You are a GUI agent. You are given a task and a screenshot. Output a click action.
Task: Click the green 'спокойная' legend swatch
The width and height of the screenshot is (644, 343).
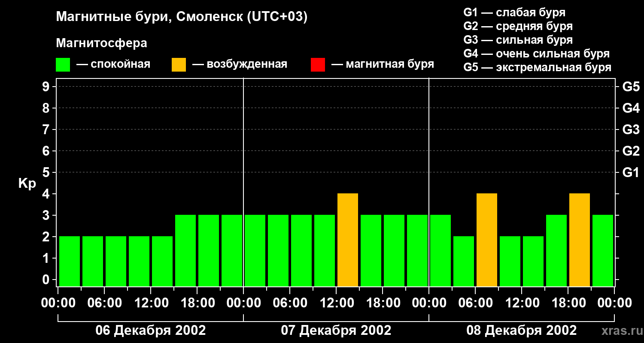click(x=63, y=65)
